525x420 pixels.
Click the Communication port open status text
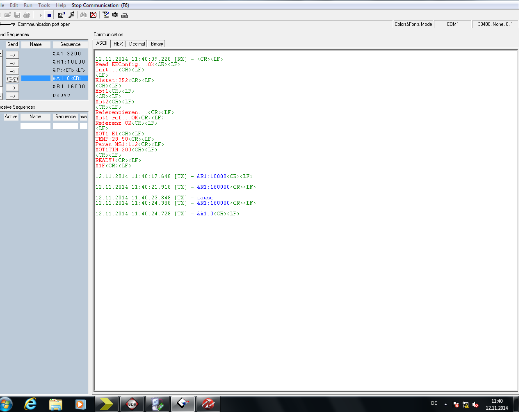click(44, 24)
